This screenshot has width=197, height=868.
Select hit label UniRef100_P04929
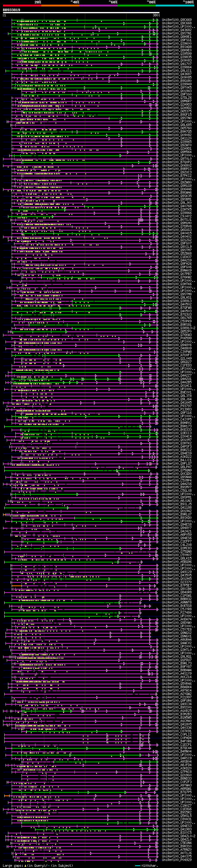177,860
